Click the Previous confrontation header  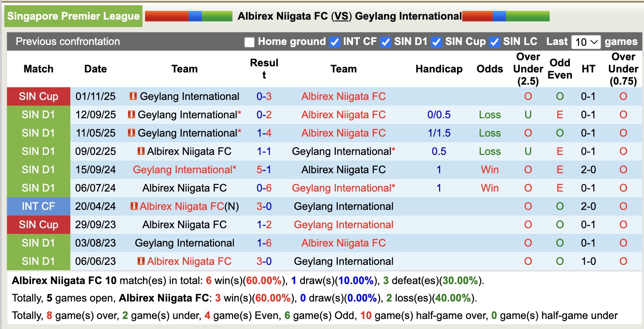tap(67, 41)
